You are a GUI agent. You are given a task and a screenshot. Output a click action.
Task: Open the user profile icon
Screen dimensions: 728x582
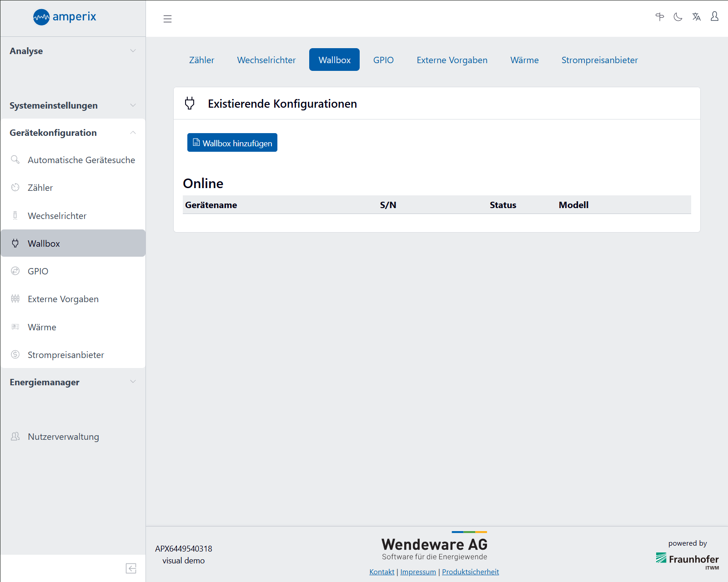click(x=714, y=17)
